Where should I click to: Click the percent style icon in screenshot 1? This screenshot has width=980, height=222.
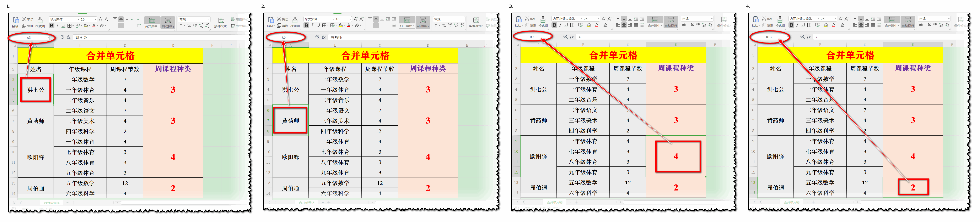click(x=189, y=26)
